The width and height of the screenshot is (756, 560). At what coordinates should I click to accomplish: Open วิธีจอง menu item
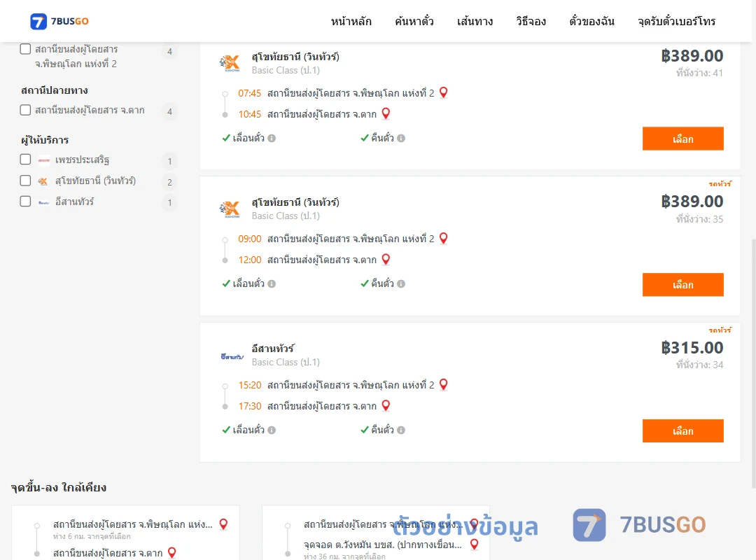click(531, 21)
